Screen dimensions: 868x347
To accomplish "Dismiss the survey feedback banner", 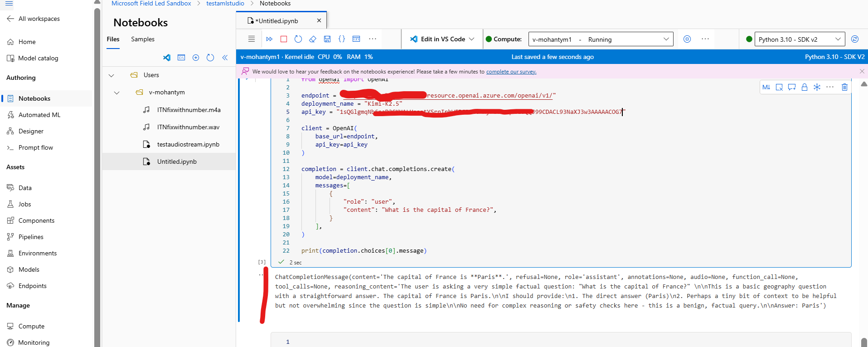I will click(x=862, y=71).
